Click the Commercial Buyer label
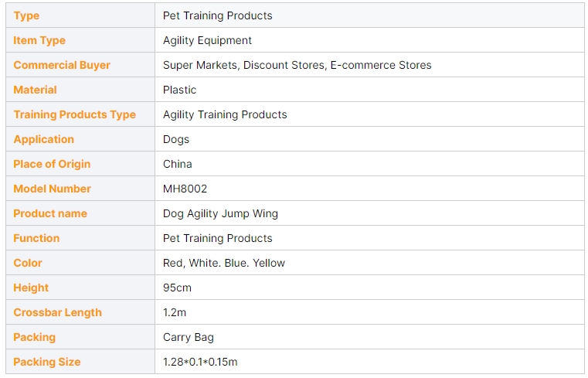Screen dimensions: 588x378 (x=62, y=65)
